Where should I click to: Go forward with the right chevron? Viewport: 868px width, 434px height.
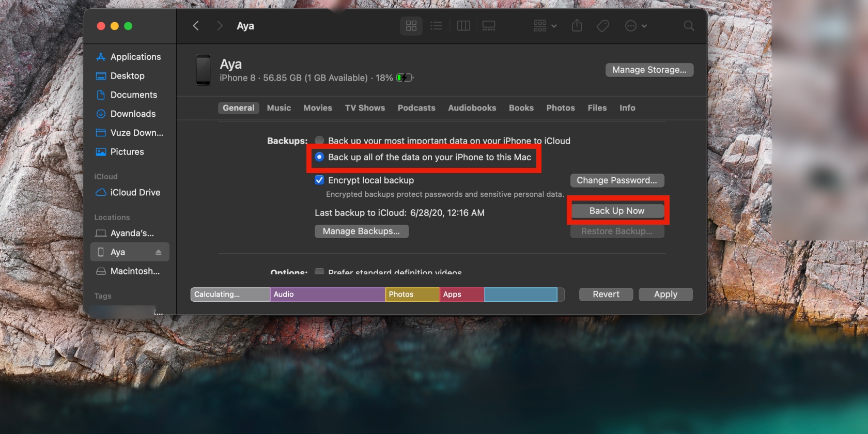(220, 26)
